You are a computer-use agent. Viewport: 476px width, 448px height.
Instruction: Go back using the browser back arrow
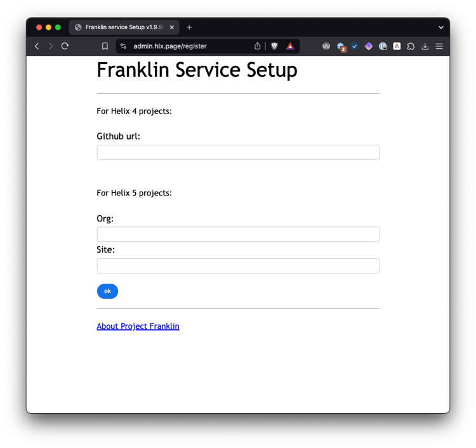coord(37,46)
